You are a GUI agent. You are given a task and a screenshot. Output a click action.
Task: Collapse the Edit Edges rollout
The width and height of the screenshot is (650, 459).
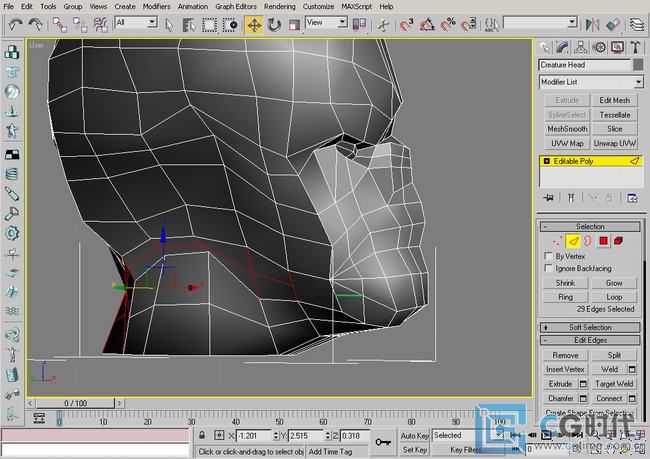coord(590,340)
